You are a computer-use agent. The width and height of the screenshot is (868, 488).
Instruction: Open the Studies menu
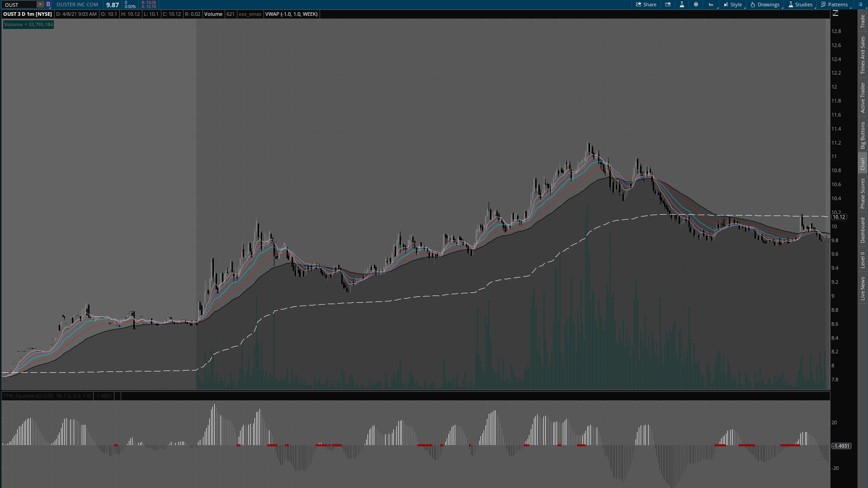[x=800, y=5]
